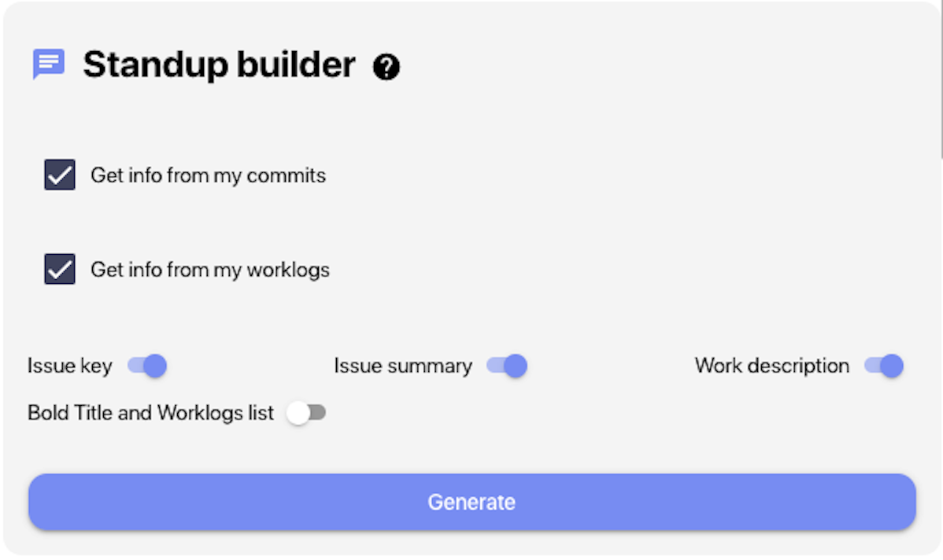
Task: Click the "Issue summary" label text
Action: pyautogui.click(x=403, y=366)
